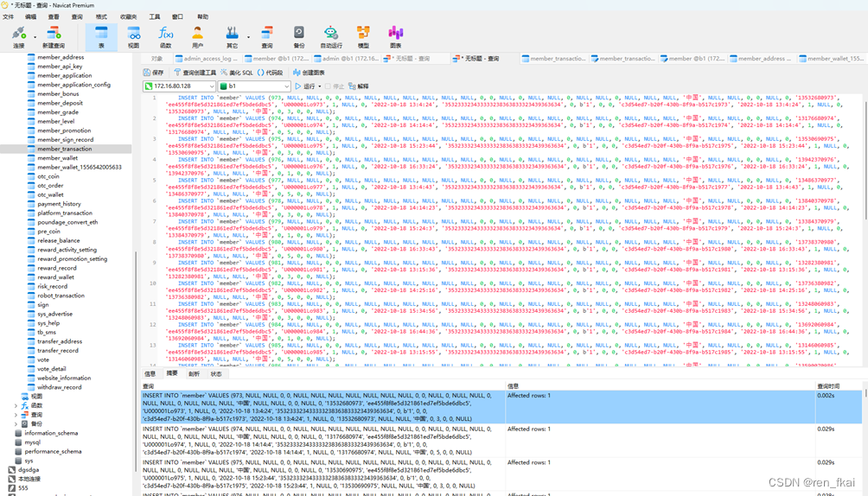Viewport: 868px width, 496px height.
Task: Click the 0.002s query time cell
Action: tap(838, 407)
